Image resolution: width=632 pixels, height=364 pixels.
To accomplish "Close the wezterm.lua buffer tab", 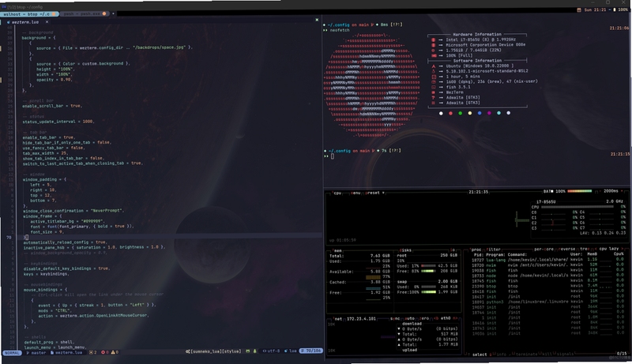I will point(47,22).
